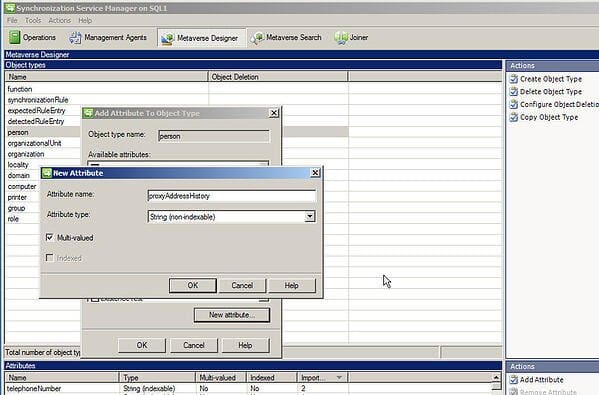The height and width of the screenshot is (395, 599).
Task: Select the computer object type
Action: coord(23,186)
